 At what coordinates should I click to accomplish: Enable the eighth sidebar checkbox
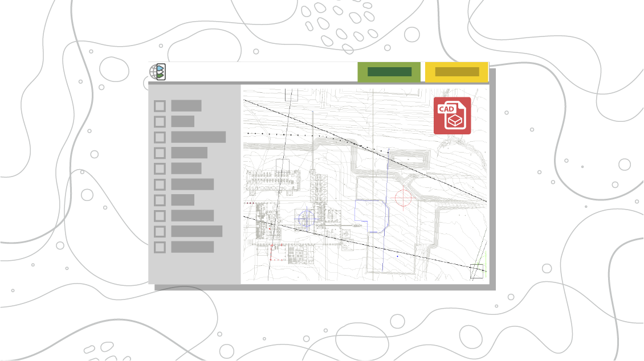(160, 216)
